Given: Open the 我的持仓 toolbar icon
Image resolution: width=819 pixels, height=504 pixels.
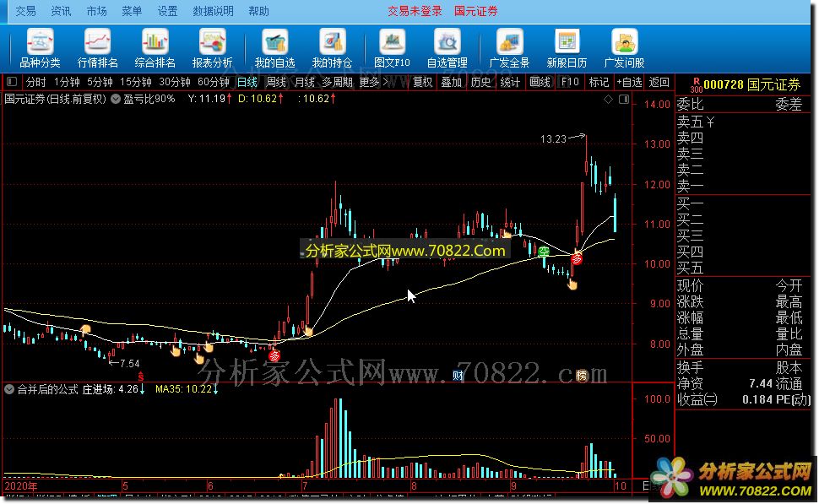Looking at the screenshot, I should [x=332, y=49].
